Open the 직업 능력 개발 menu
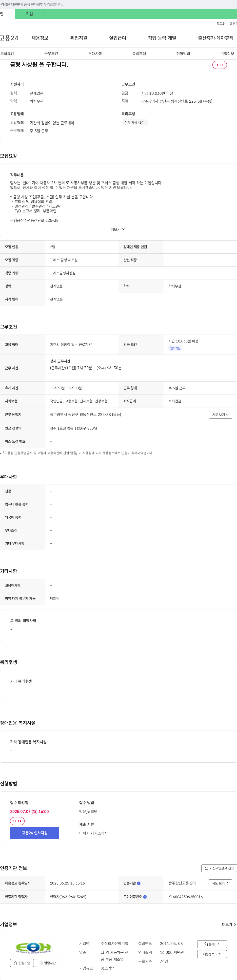Screen dimensions: 237x980 (x=162, y=38)
